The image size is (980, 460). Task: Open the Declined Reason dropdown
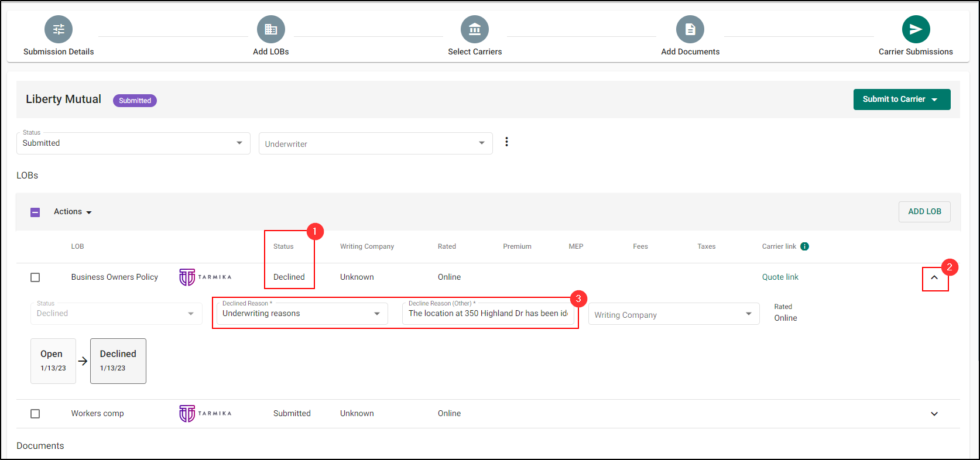(302, 314)
